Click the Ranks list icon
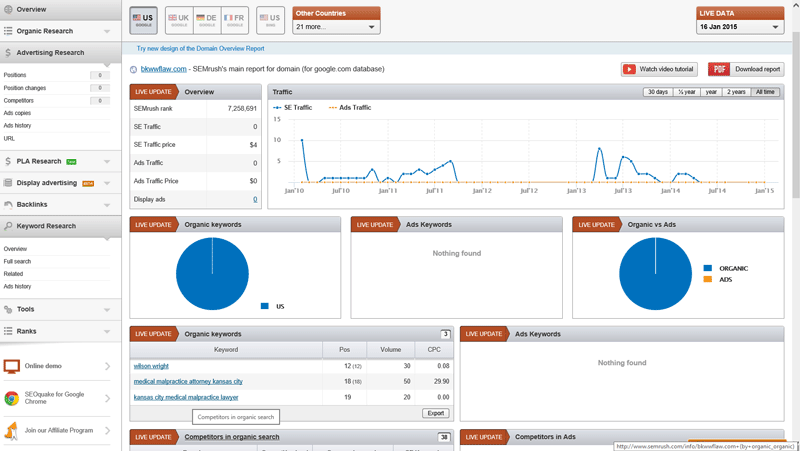 pyautogui.click(x=8, y=331)
